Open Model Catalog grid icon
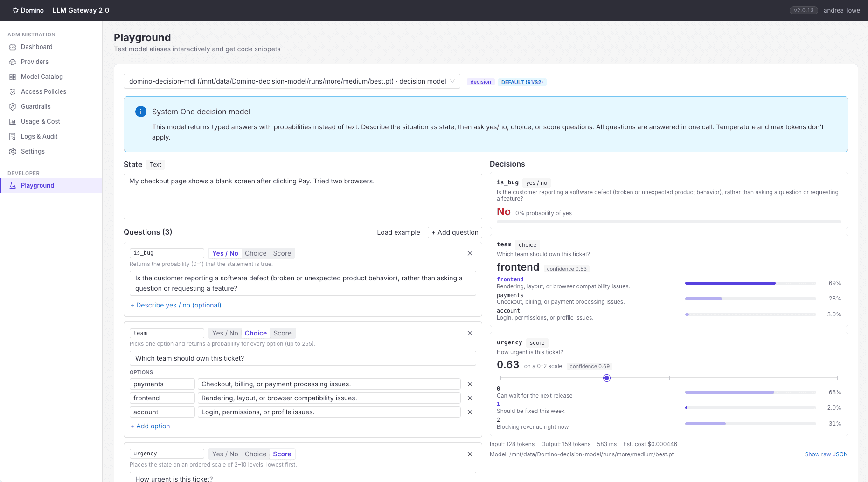 13,77
